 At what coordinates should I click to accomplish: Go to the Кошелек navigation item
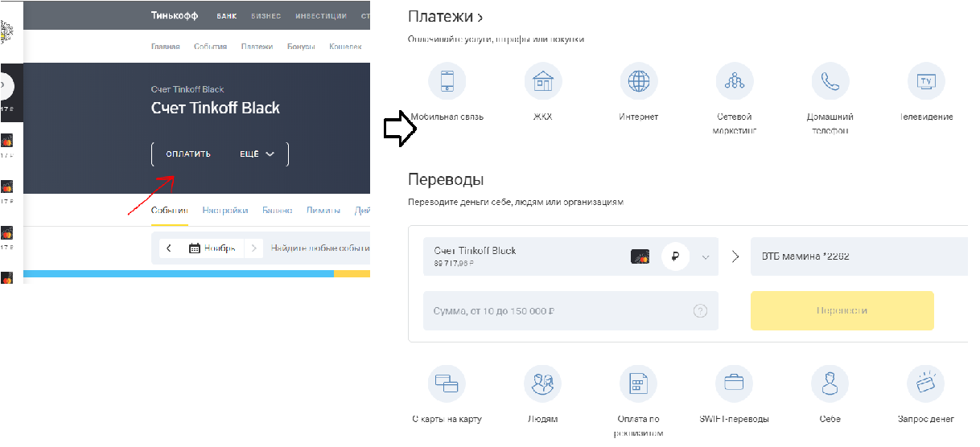[346, 47]
